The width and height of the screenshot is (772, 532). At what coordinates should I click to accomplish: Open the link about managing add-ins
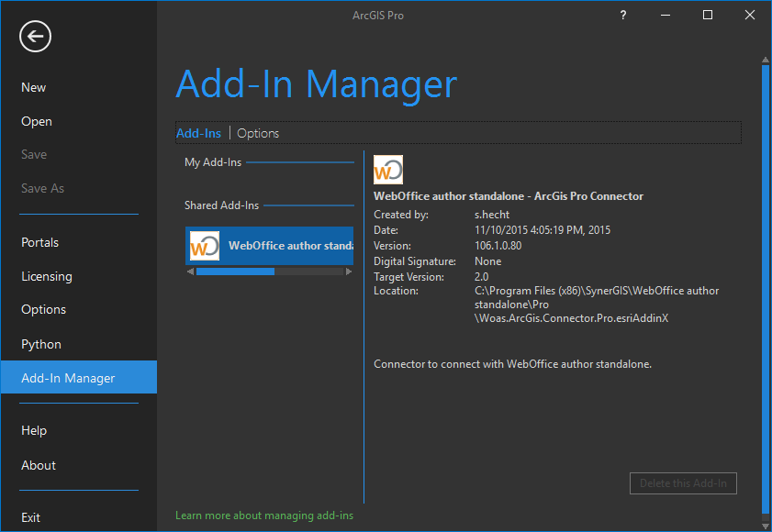point(264,515)
